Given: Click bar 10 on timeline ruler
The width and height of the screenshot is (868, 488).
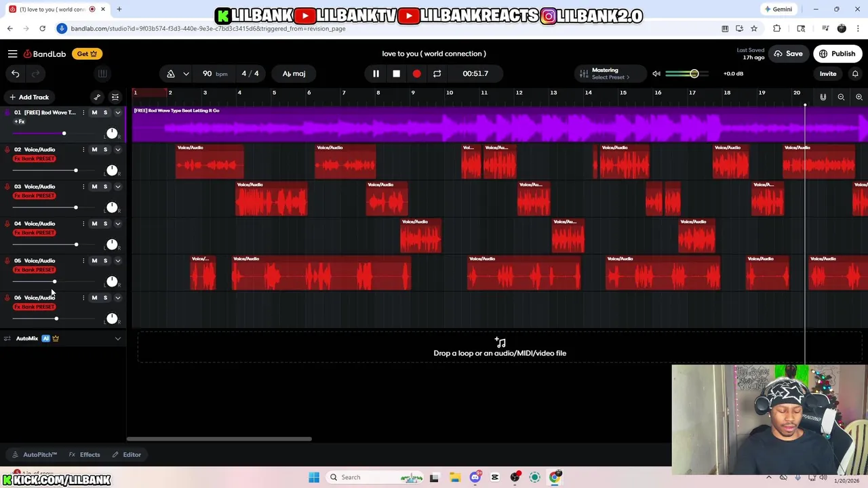Looking at the screenshot, I should click(449, 93).
